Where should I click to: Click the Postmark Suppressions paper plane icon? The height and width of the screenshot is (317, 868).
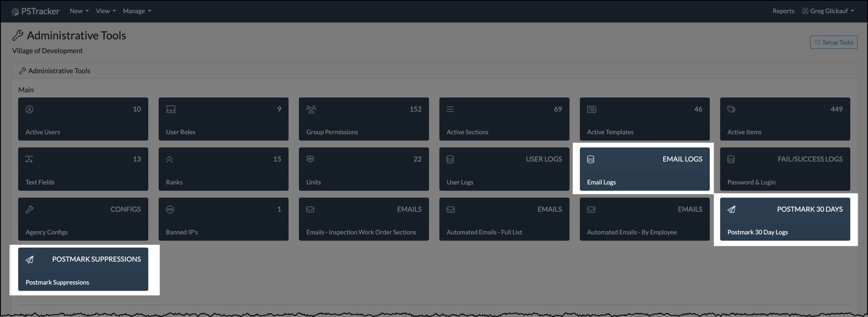click(x=29, y=259)
